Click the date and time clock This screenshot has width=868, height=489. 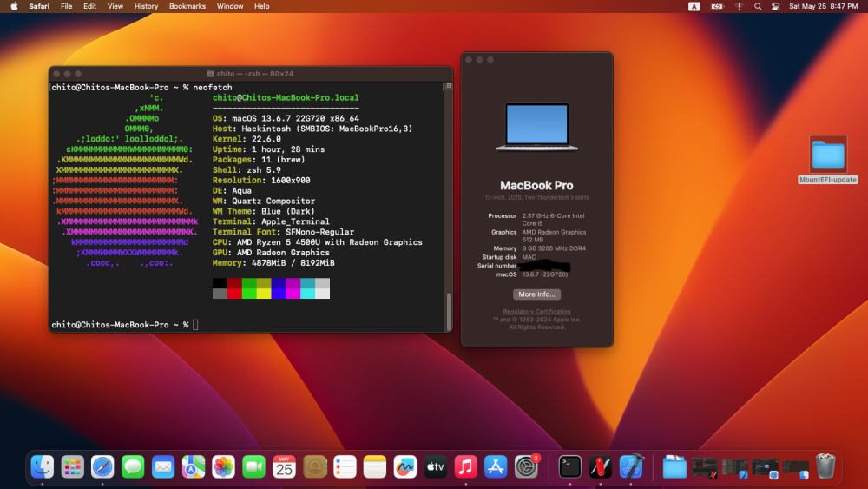[x=823, y=6]
